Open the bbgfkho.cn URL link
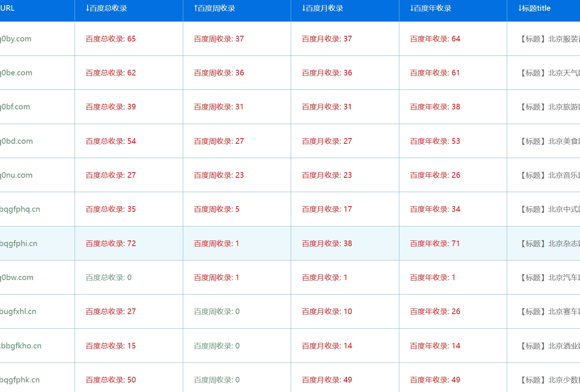Screen dimensions: 580x392 click(21, 346)
